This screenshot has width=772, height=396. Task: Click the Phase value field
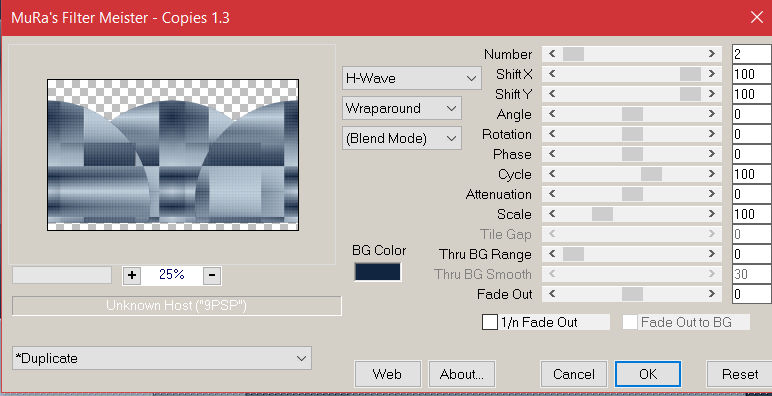click(752, 154)
